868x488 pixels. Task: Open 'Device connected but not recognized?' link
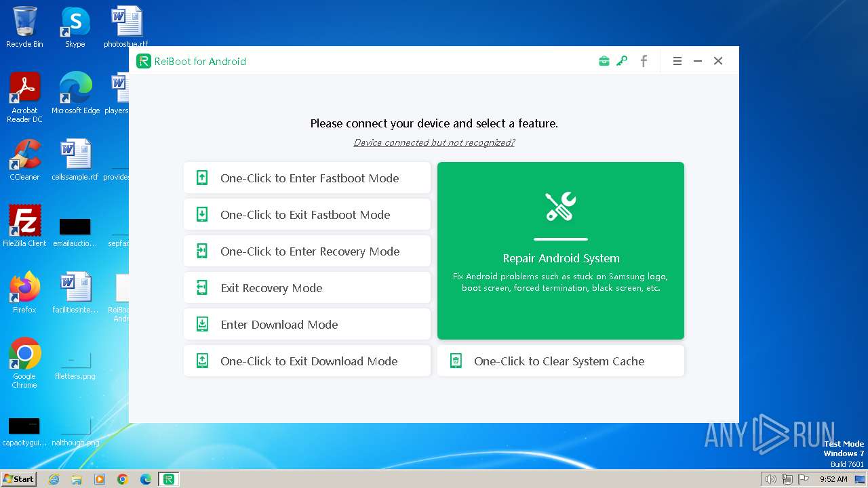(x=434, y=142)
